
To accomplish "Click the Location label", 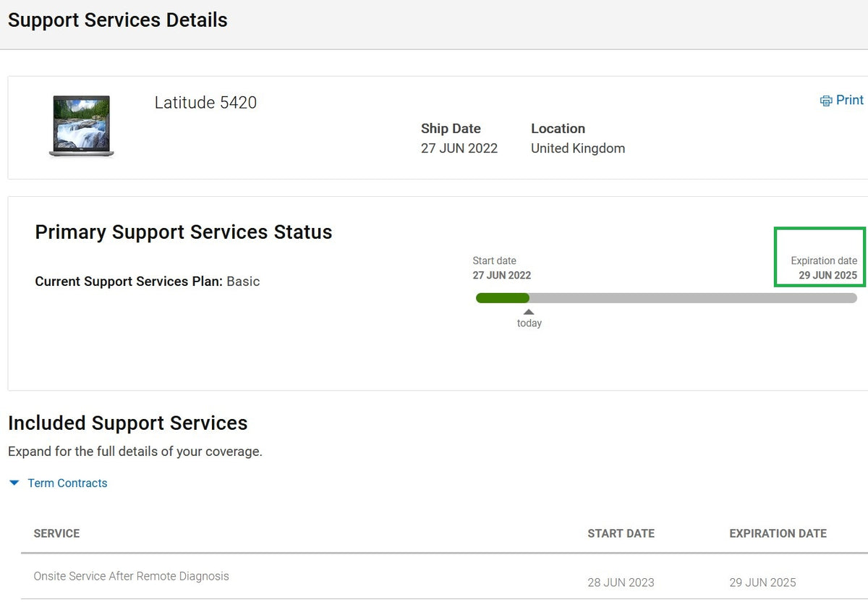I will [x=558, y=128].
